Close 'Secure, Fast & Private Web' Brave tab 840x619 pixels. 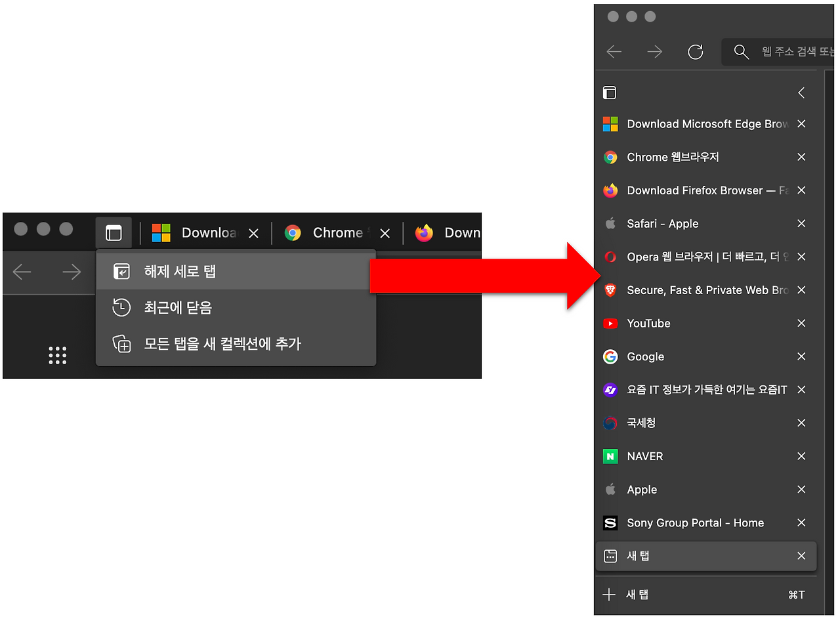tap(801, 290)
